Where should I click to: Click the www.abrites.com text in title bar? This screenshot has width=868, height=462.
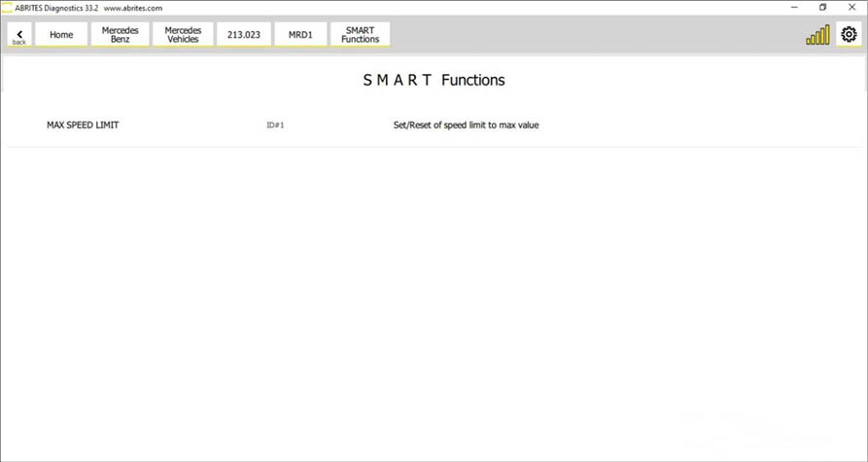click(133, 8)
